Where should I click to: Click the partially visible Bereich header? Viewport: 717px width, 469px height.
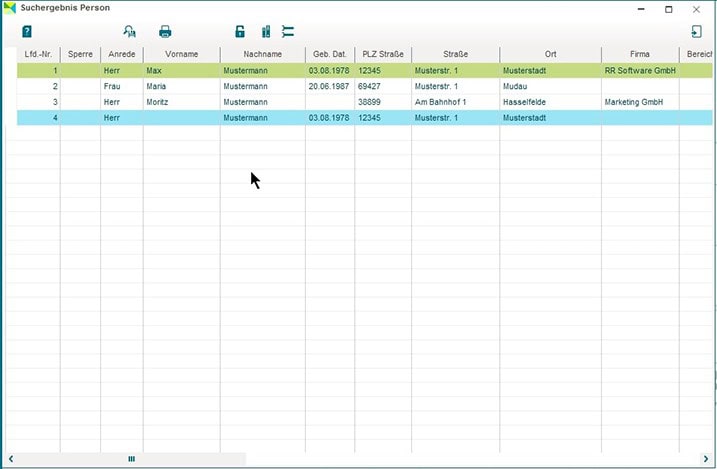point(698,54)
